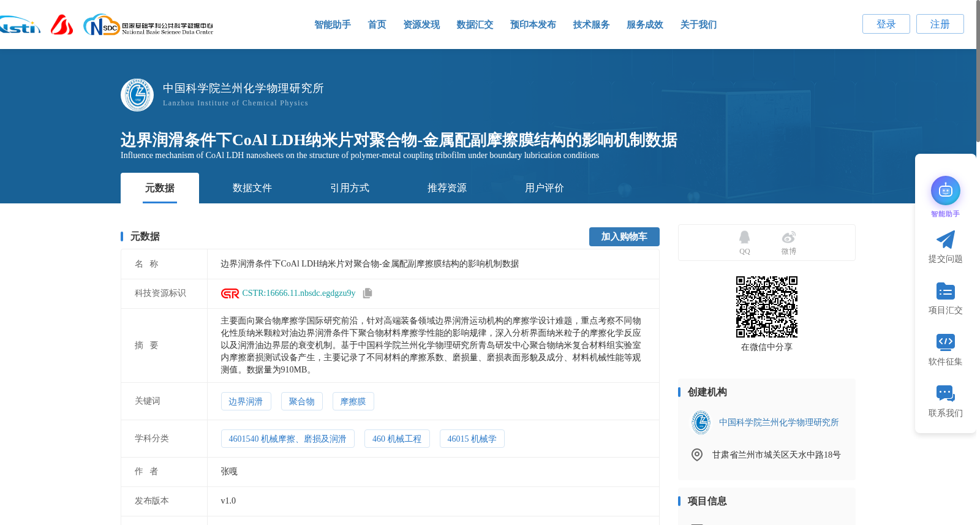Click the CSTR red logo icon
Viewport: 980px width, 525px height.
pyautogui.click(x=230, y=293)
